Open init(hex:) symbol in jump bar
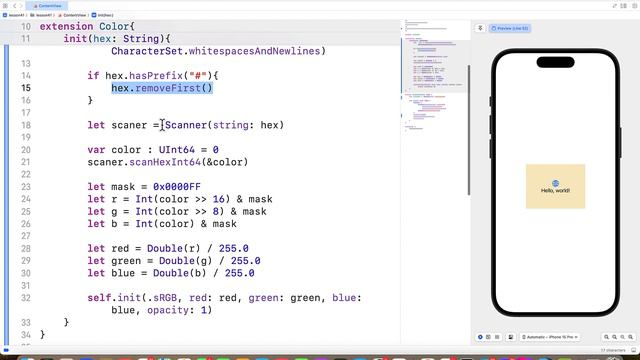Viewport: 640px width, 360px height. click(x=103, y=15)
